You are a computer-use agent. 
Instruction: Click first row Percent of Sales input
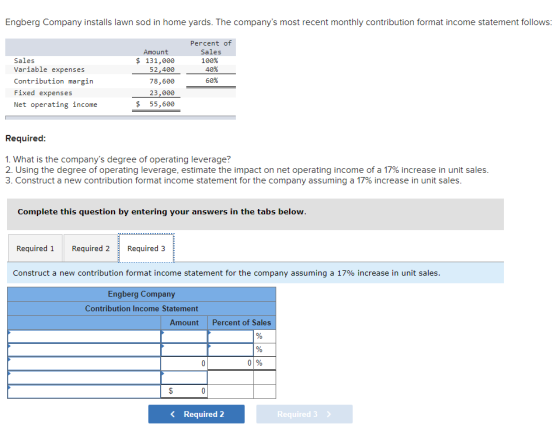231,336
